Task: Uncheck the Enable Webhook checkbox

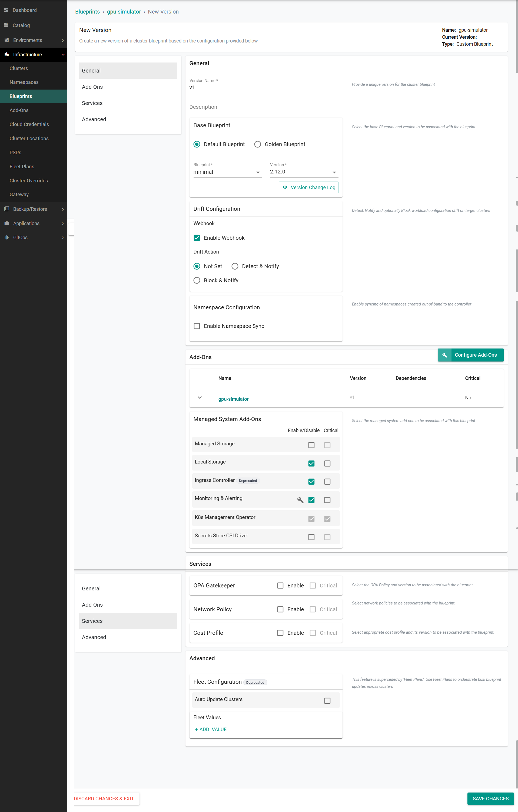Action: [x=197, y=238]
